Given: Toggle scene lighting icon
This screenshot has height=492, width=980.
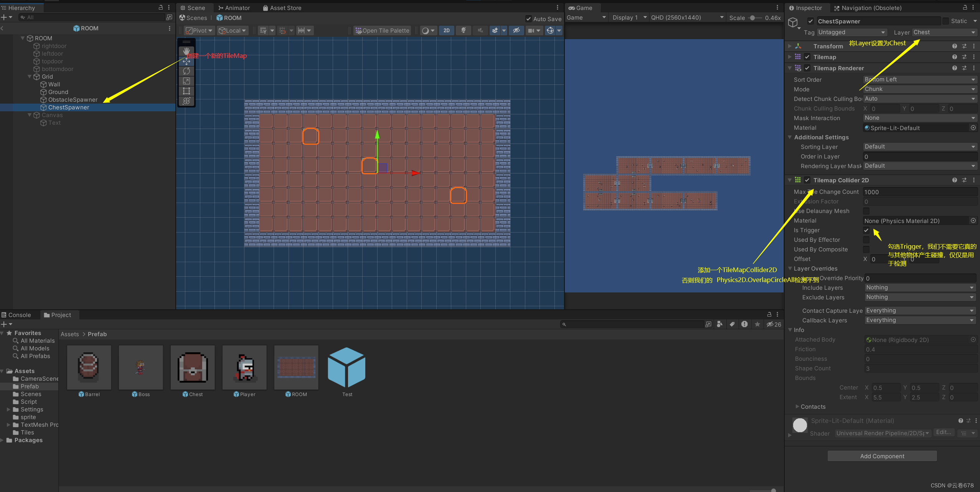Looking at the screenshot, I should 463,30.
